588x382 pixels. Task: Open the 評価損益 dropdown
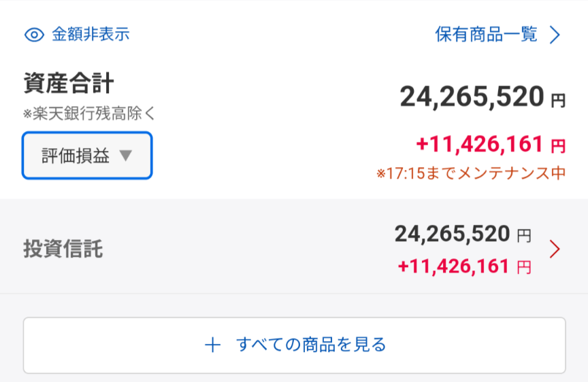coord(86,156)
